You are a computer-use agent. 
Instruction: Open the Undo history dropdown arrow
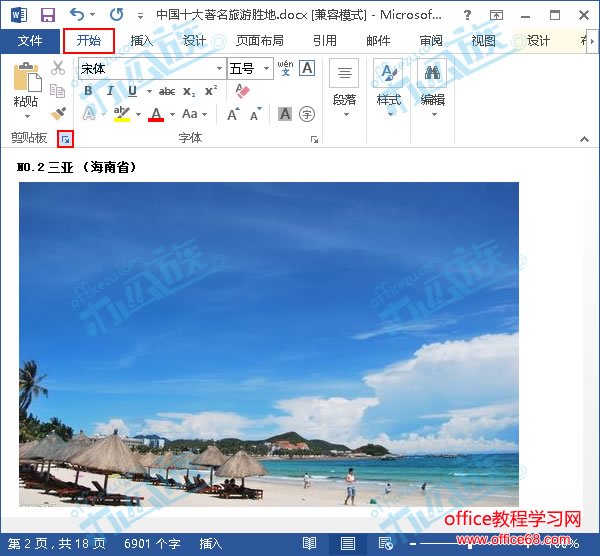[92, 15]
